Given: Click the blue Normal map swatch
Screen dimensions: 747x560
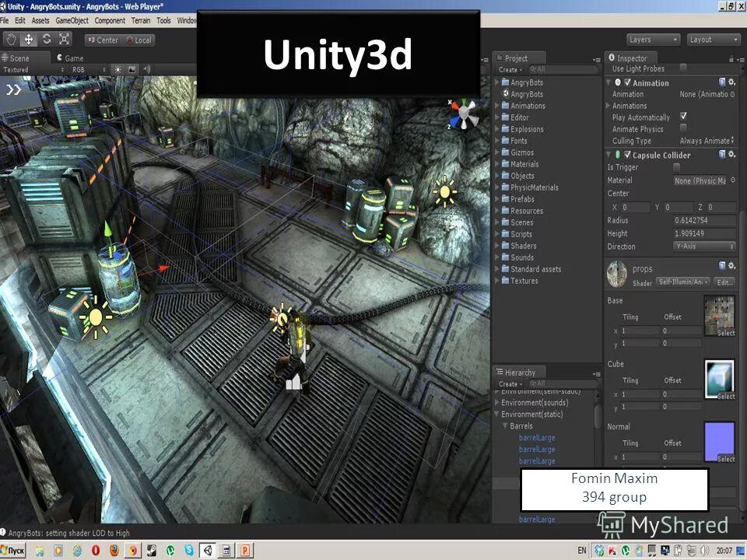Looking at the screenshot, I should (x=719, y=442).
